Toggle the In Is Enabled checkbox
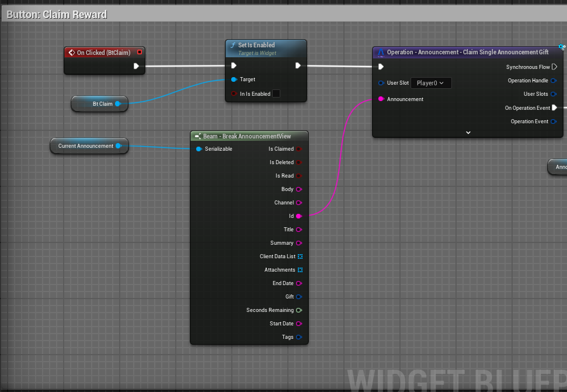This screenshot has width=567, height=392. 276,93
